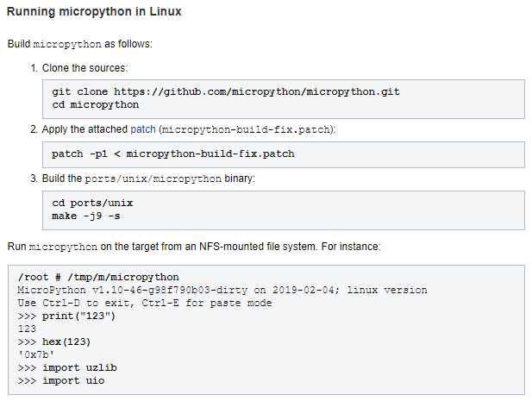Click the 'Build the ports/unix/micropython binary' step

click(148, 179)
